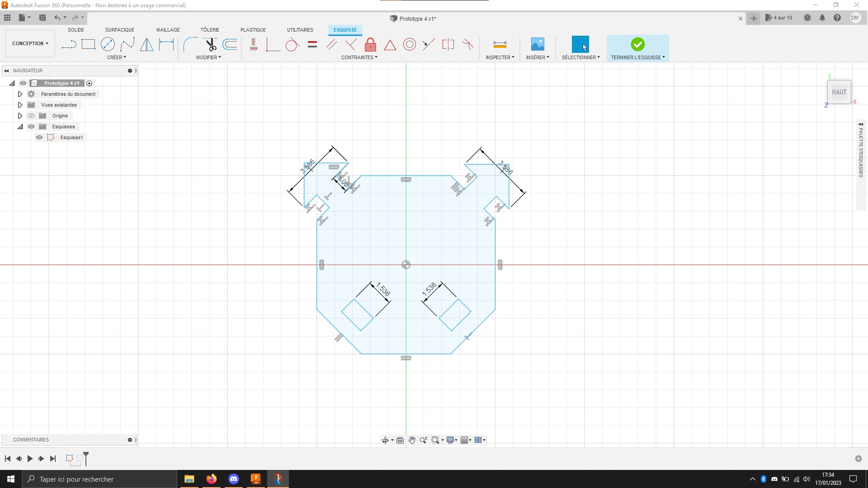The height and width of the screenshot is (488, 868).
Task: Select the Trim scissors tool
Action: click(x=211, y=44)
